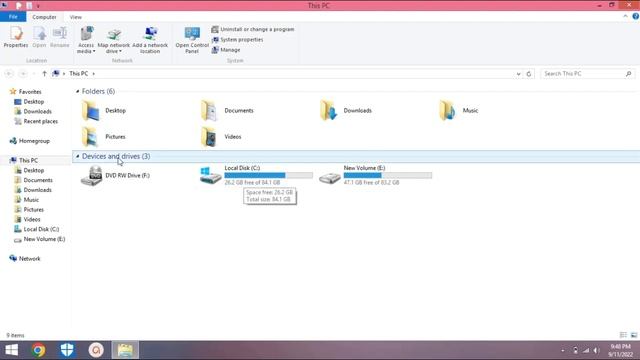
Task: Refresh the This PC view
Action: pos(529,74)
